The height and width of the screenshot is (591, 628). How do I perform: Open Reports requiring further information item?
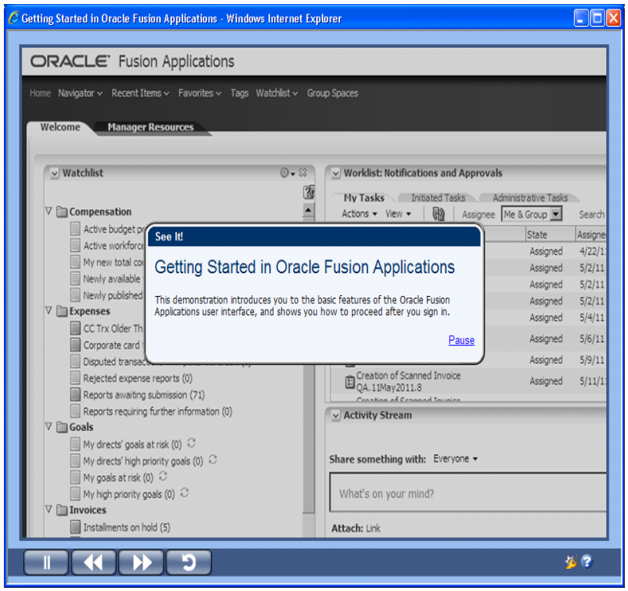click(157, 411)
